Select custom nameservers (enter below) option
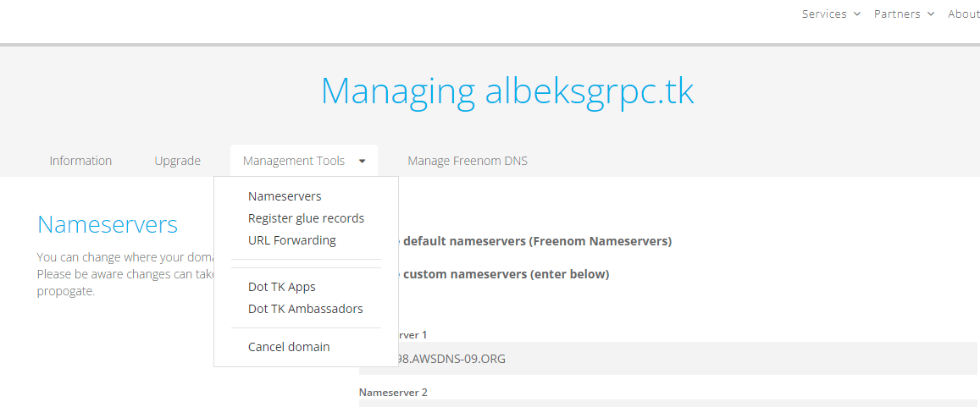 click(506, 274)
